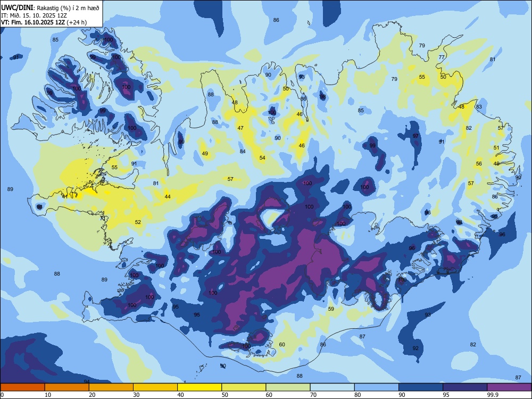Click the humidity value '56' on the map
This screenshot has height=399, width=532.
479,163
